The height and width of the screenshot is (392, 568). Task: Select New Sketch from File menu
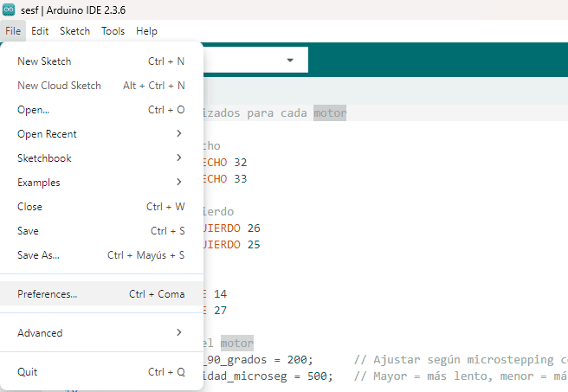coord(100,61)
